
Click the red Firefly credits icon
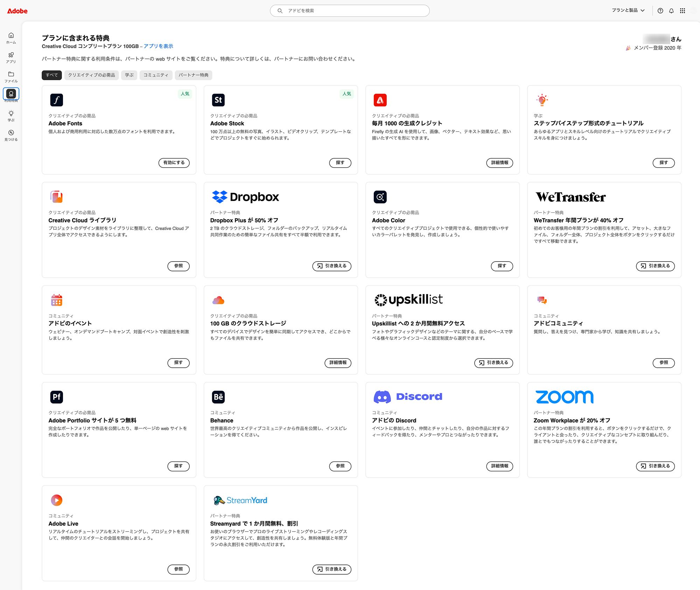tap(380, 100)
